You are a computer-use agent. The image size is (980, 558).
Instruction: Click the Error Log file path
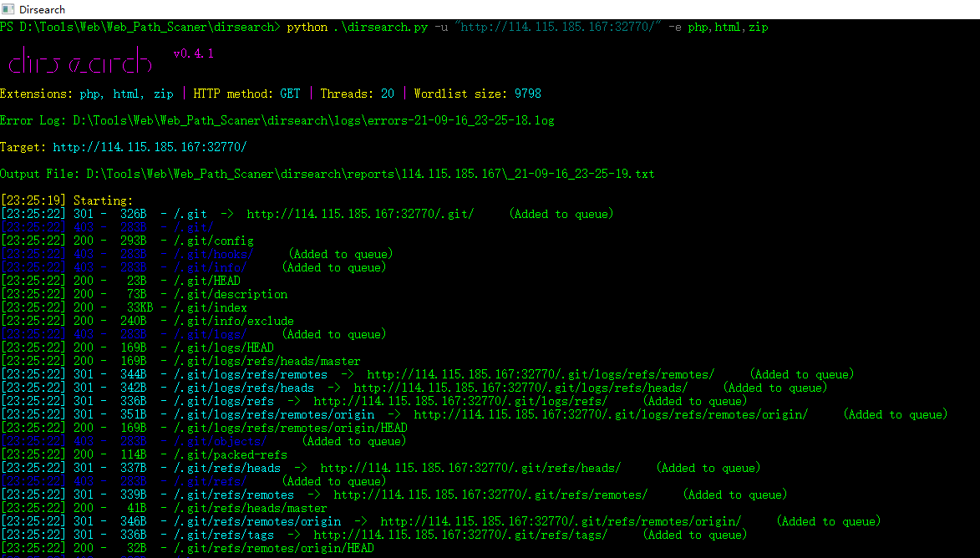click(314, 120)
